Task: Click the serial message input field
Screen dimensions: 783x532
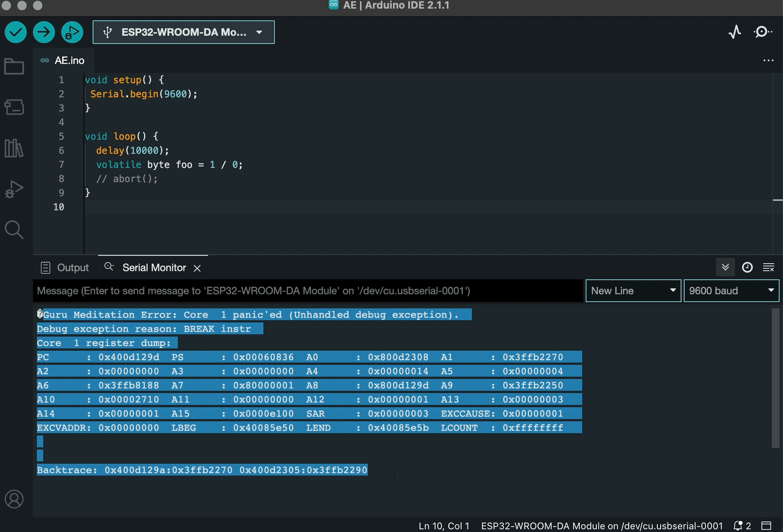Action: coord(308,291)
